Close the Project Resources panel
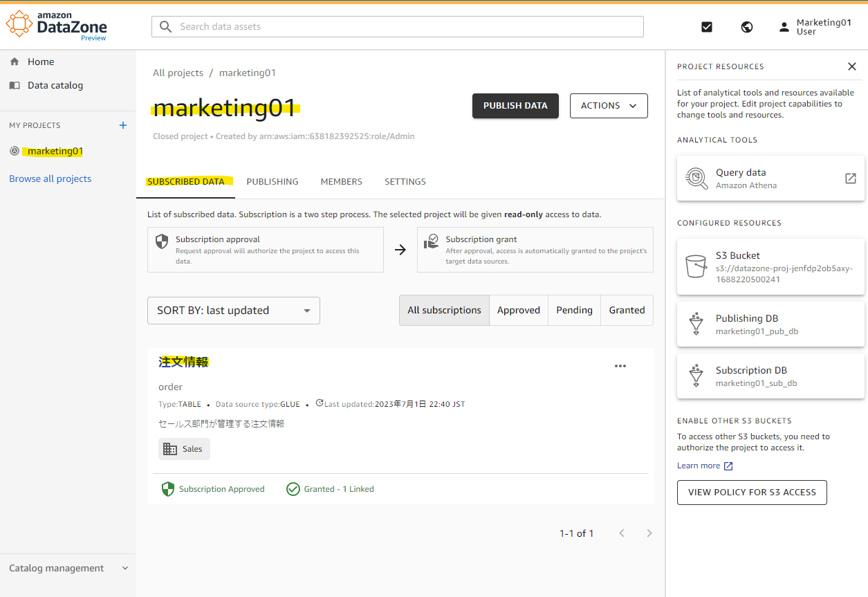This screenshot has height=597, width=868. 852,66
